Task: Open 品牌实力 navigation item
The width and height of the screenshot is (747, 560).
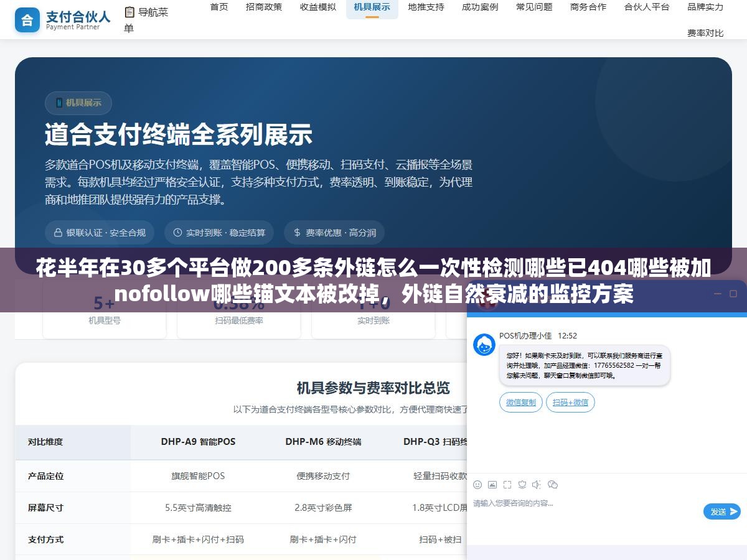Action: (705, 7)
